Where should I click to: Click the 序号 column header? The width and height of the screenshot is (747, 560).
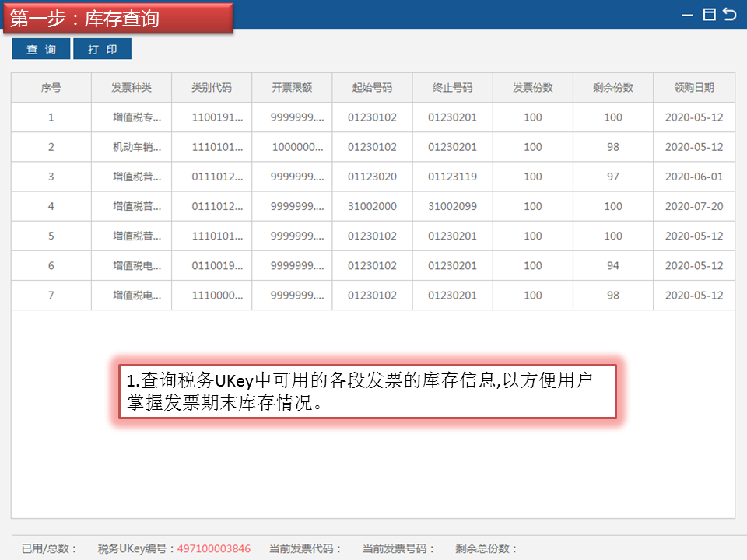coord(51,88)
